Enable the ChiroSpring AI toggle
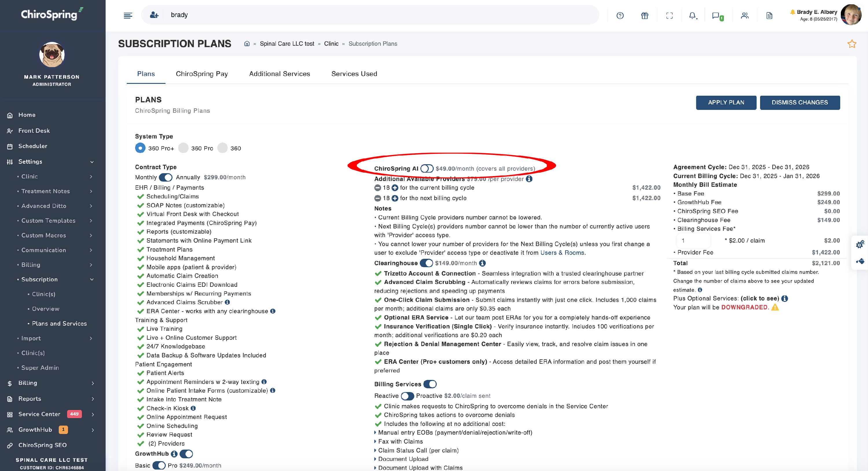The width and height of the screenshot is (868, 471). 426,168
